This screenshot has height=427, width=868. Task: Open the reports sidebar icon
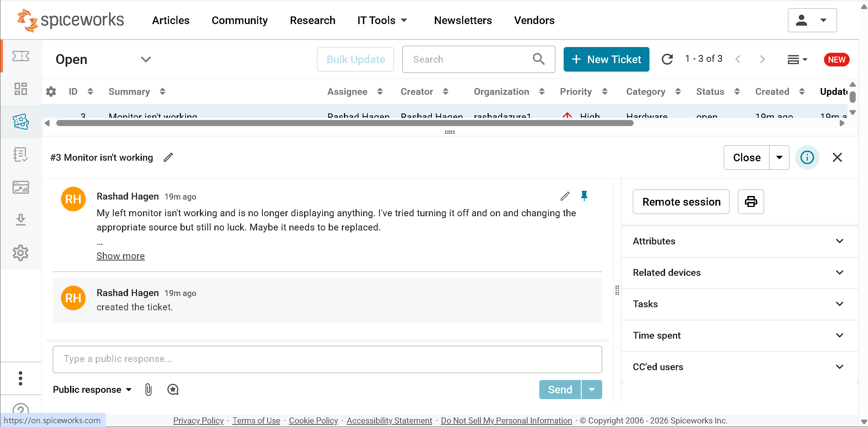click(x=21, y=188)
